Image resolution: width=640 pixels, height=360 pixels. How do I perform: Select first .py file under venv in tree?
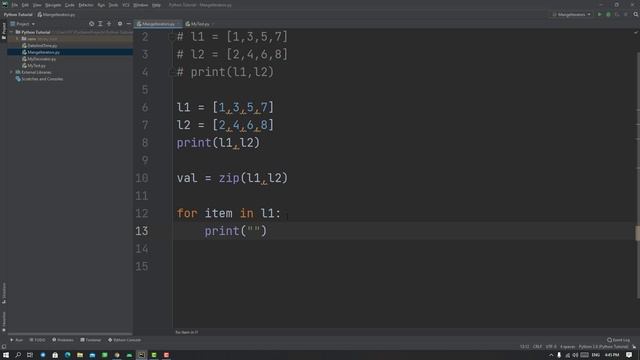tap(40, 45)
